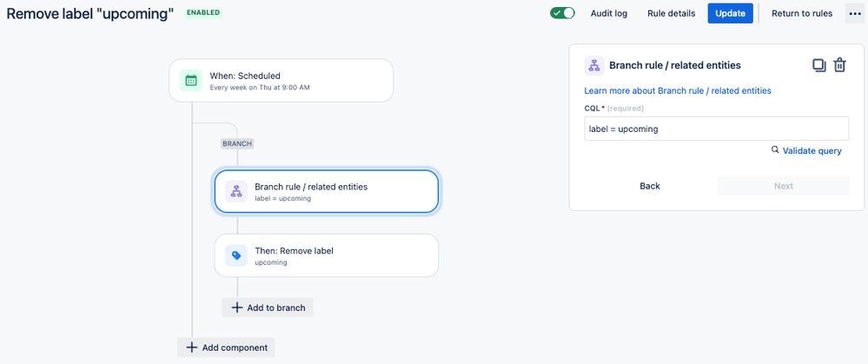Click into the CQL input field
The width and height of the screenshot is (868, 364).
pyautogui.click(x=716, y=129)
